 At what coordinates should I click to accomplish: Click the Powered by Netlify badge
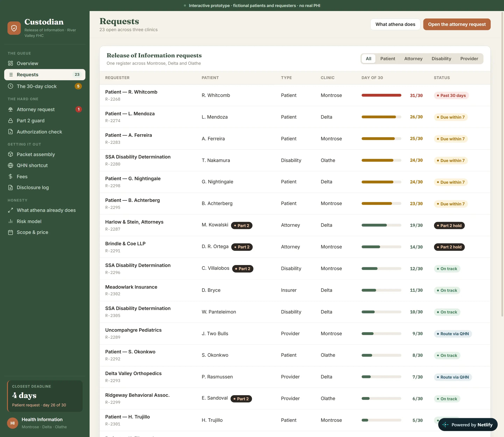coord(468,425)
